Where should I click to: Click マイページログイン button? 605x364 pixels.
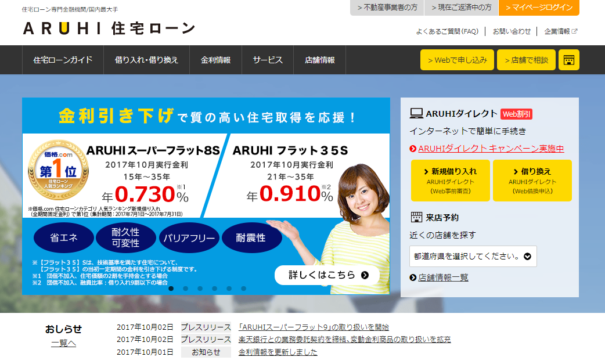539,8
